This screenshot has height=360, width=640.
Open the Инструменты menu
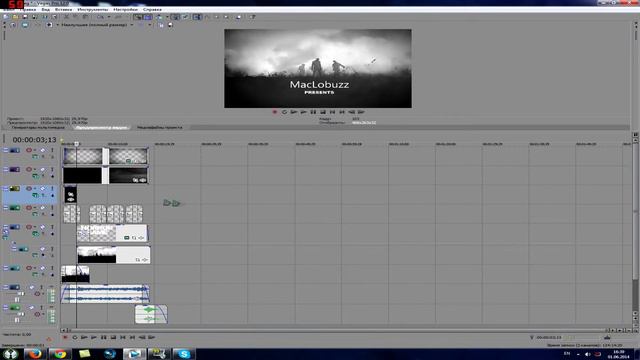click(x=93, y=9)
